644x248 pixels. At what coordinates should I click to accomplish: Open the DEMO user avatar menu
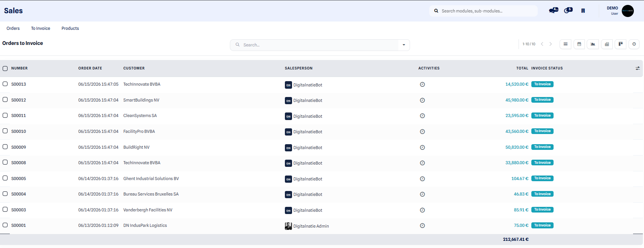point(627,11)
